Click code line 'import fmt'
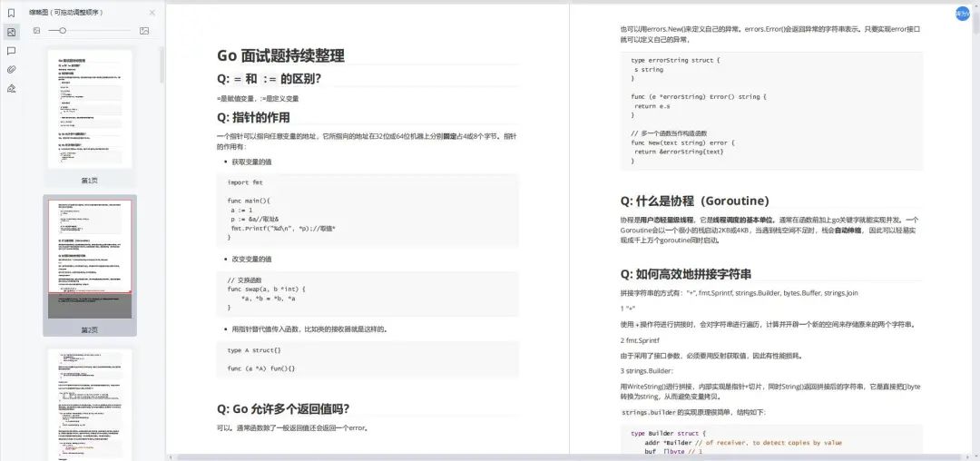The height and width of the screenshot is (461, 980). [245, 182]
